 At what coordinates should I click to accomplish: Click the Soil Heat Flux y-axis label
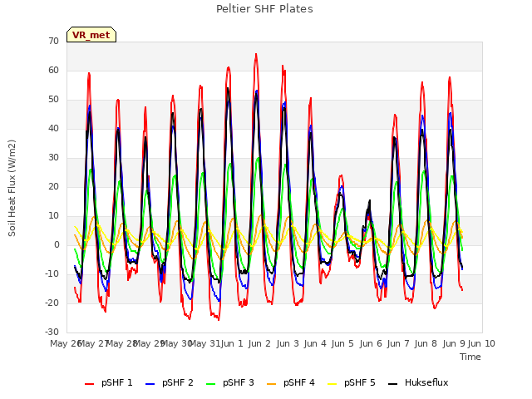pyautogui.click(x=12, y=188)
